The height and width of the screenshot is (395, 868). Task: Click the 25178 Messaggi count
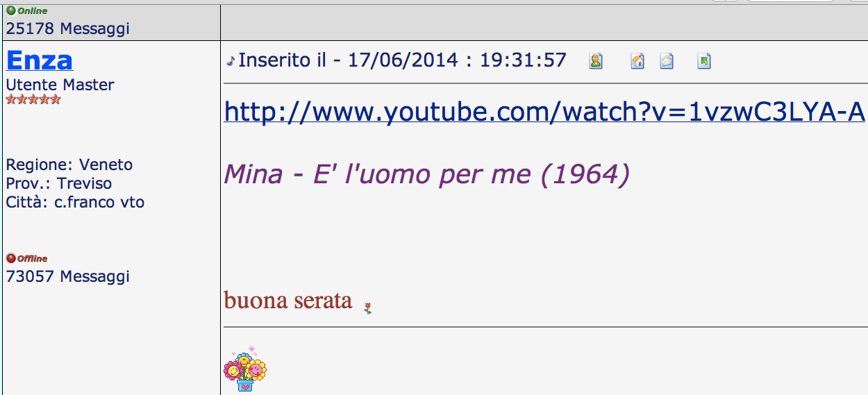pos(68,29)
